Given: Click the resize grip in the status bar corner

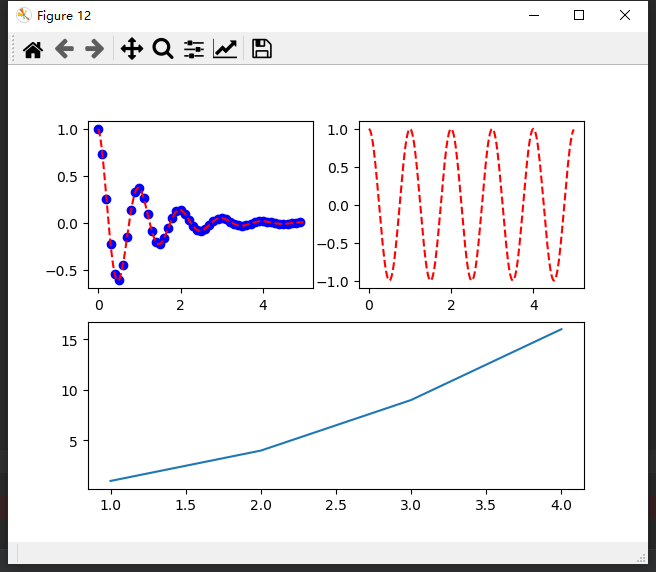Looking at the screenshot, I should pos(641,557).
